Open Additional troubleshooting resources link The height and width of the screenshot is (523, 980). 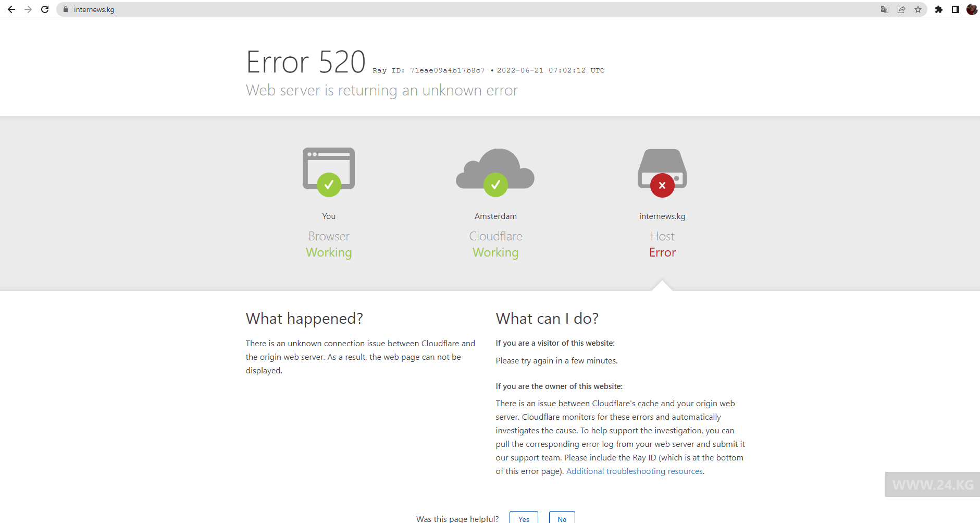pyautogui.click(x=634, y=471)
